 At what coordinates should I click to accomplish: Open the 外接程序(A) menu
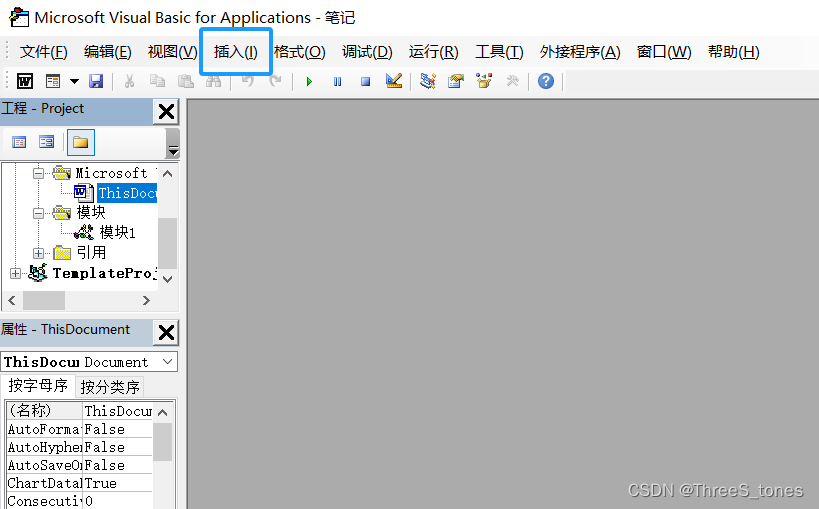pos(580,52)
